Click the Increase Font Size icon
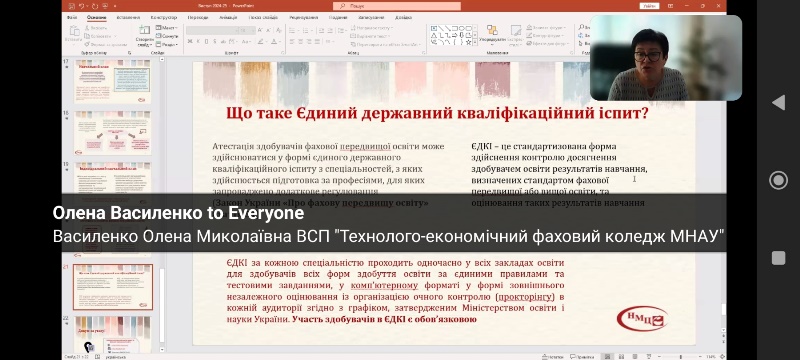The width and height of the screenshot is (800, 360). (x=260, y=31)
